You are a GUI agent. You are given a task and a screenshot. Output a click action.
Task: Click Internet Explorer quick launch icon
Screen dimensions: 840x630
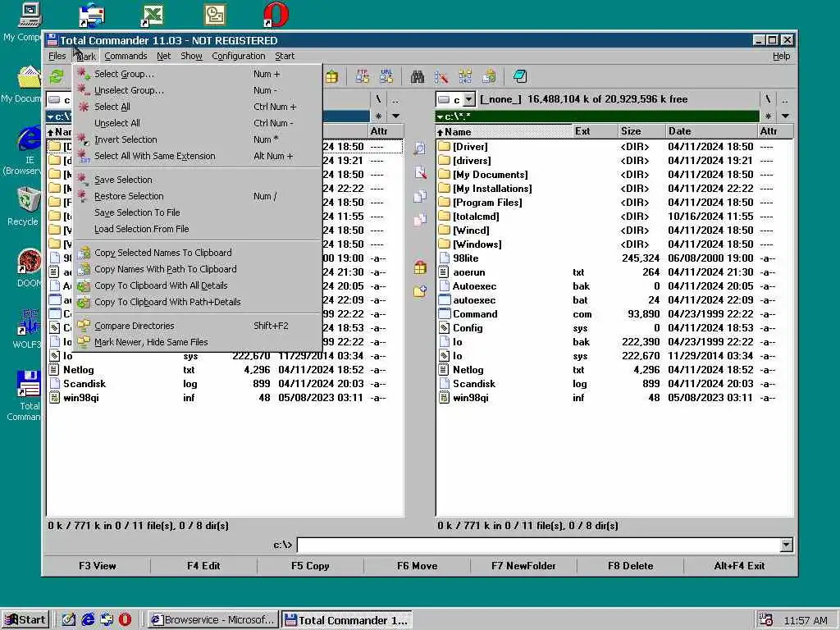(88, 619)
